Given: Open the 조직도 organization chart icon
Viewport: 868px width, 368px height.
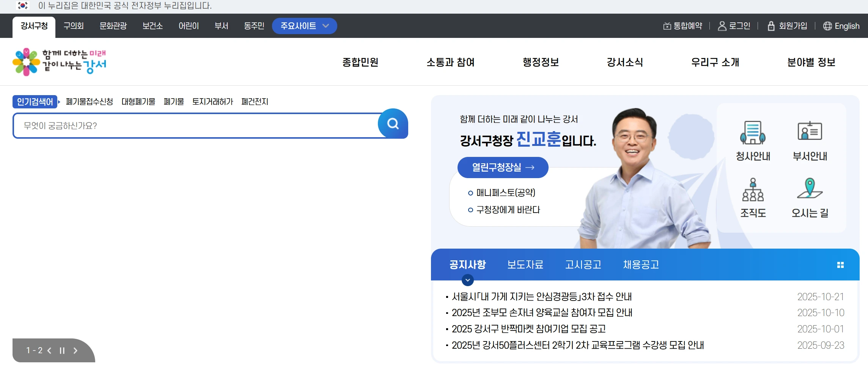Looking at the screenshot, I should 753,197.
